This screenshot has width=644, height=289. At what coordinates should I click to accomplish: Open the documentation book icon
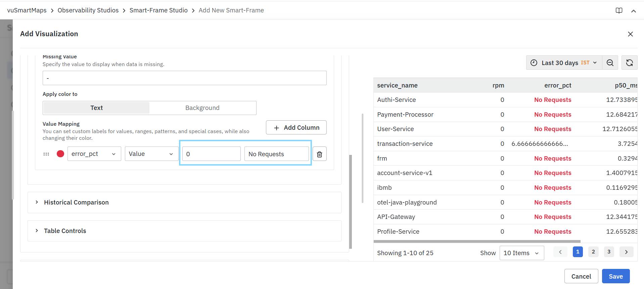(619, 10)
